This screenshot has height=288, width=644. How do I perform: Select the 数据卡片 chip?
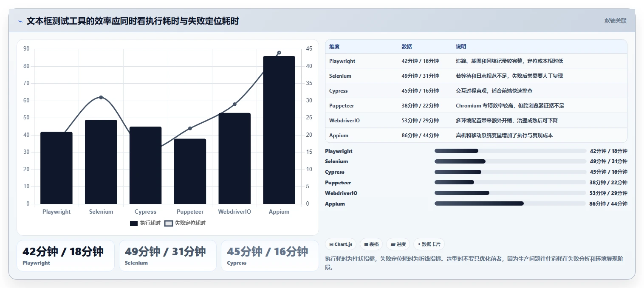coord(429,244)
